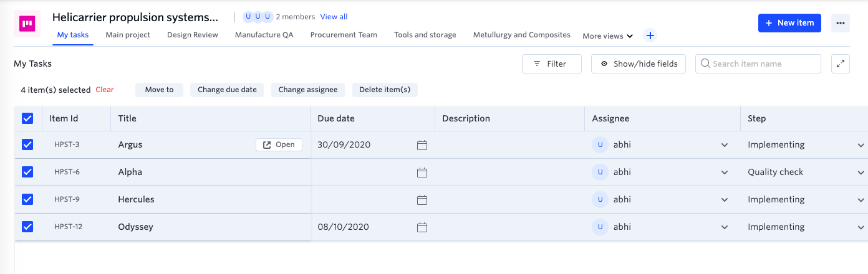Click the pink app logo icon
The image size is (868, 274).
click(x=27, y=24)
